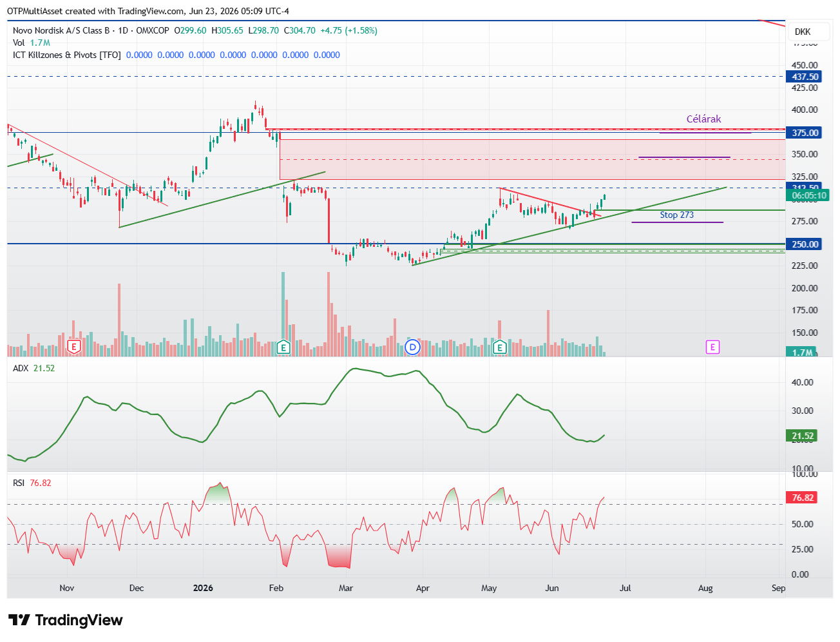Click the ADX indicator legend name
840x642 pixels.
tap(21, 368)
